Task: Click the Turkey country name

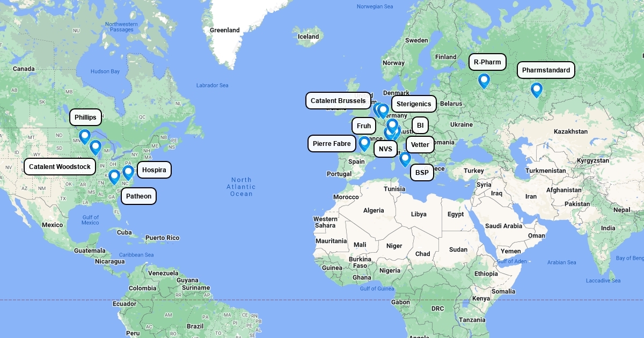Action: (474, 171)
